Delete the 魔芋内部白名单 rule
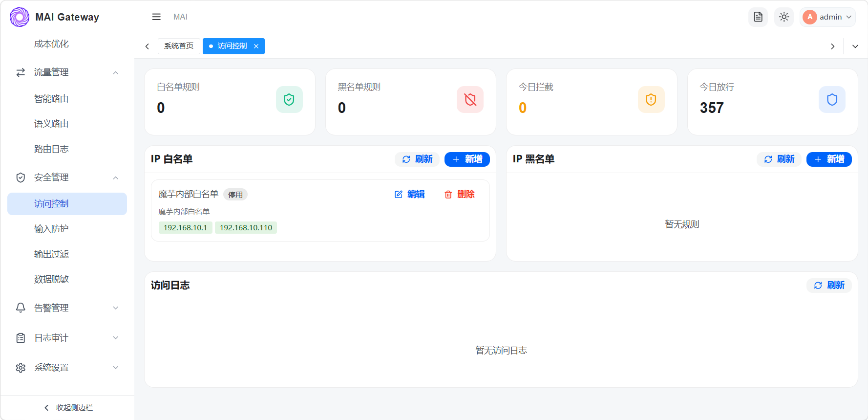This screenshot has width=868, height=420. click(x=460, y=195)
